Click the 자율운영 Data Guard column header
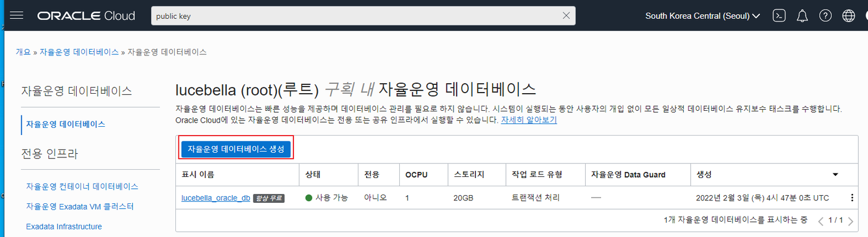Screen dimensions: 868x237 click(x=628, y=175)
